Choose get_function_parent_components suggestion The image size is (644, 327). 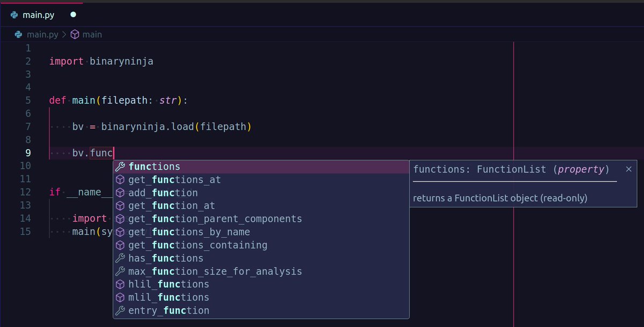pos(261,219)
